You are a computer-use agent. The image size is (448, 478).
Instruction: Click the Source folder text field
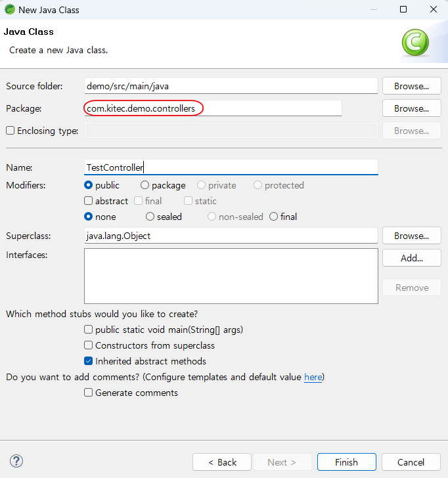click(231, 86)
